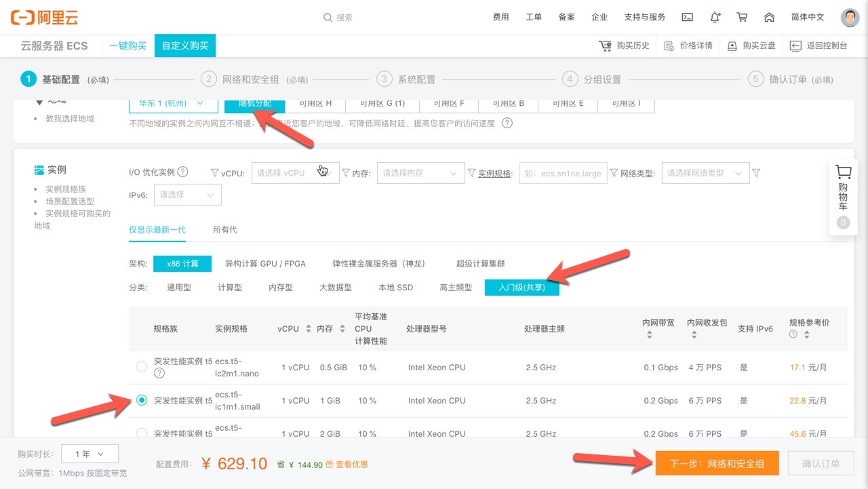
Task: Click the search magnifier icon
Action: [328, 18]
